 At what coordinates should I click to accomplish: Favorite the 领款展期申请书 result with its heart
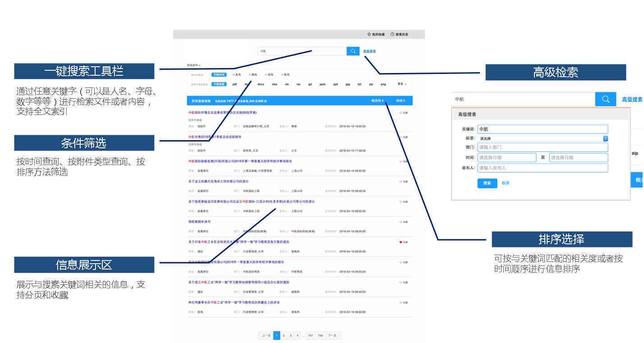tap(401, 222)
